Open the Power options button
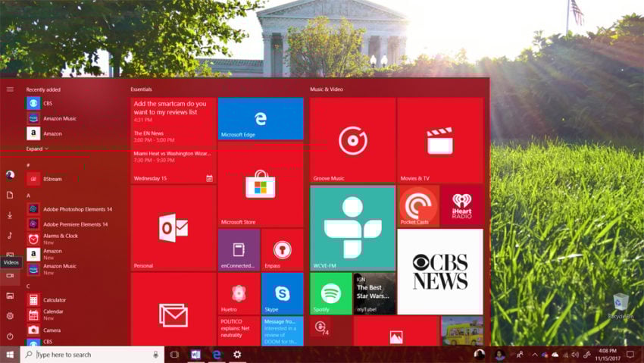Screen dimensions: 644x363 [10, 336]
